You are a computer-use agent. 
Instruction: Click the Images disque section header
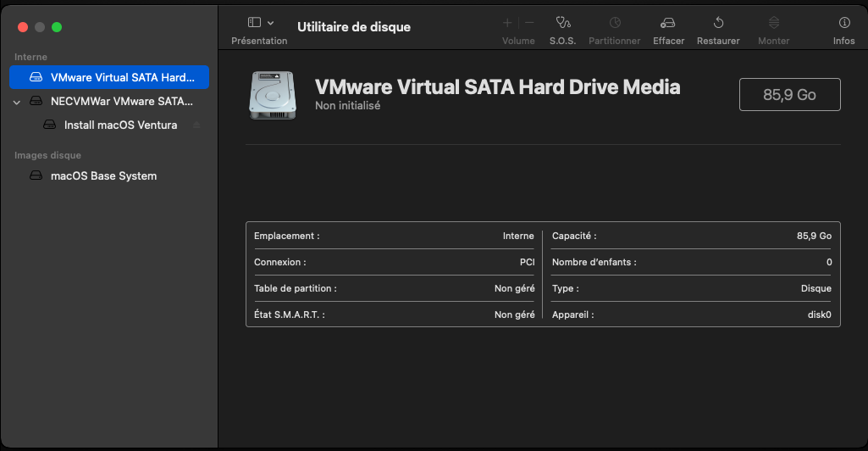47,156
